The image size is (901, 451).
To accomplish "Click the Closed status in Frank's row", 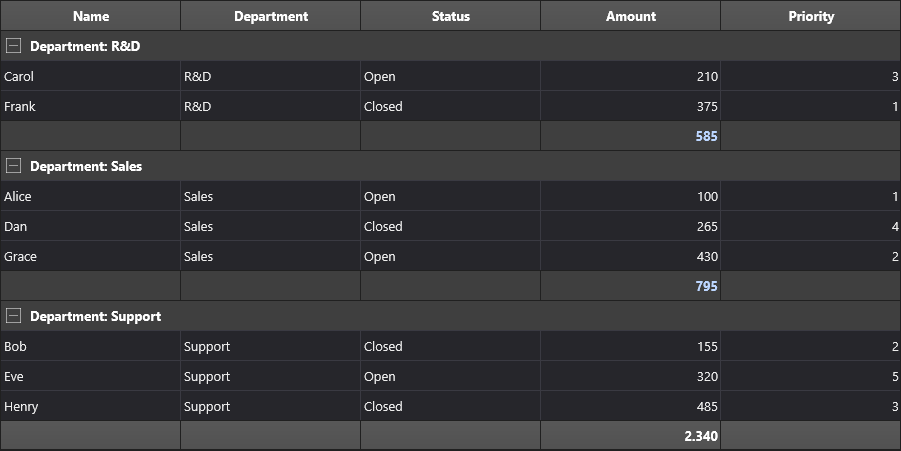I will point(450,106).
